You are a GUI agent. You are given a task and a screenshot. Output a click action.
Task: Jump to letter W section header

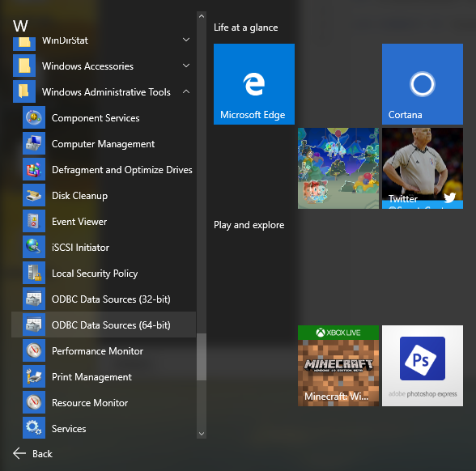click(20, 26)
